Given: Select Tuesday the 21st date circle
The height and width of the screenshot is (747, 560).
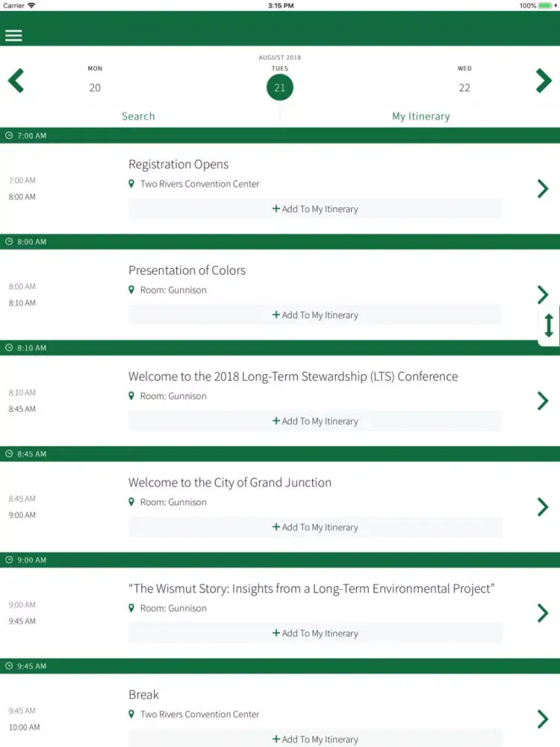Looking at the screenshot, I should click(x=280, y=87).
